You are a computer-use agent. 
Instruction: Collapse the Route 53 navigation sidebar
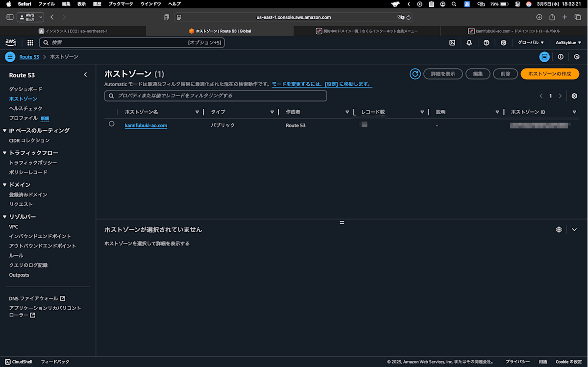(x=85, y=74)
